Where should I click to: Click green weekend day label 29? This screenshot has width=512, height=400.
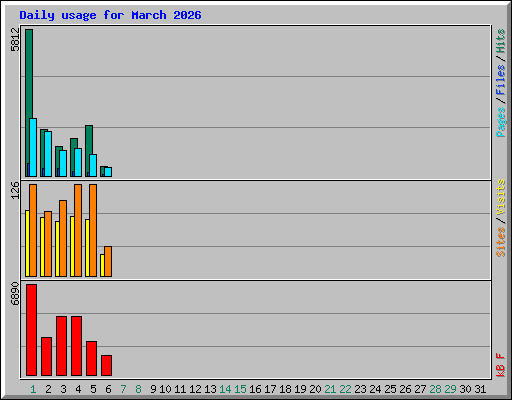[x=450, y=389]
